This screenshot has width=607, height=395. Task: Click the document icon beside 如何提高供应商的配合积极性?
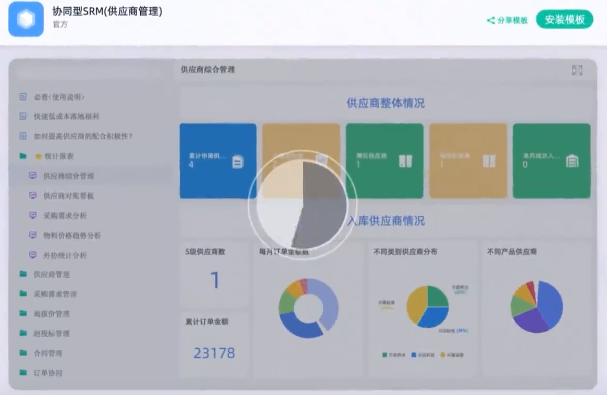23,136
